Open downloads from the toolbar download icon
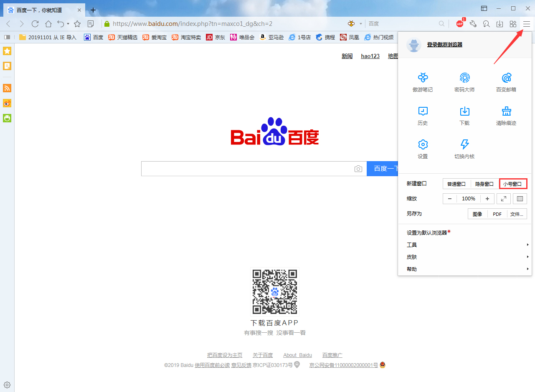Image resolution: width=535 pixels, height=392 pixels. pyautogui.click(x=500, y=24)
